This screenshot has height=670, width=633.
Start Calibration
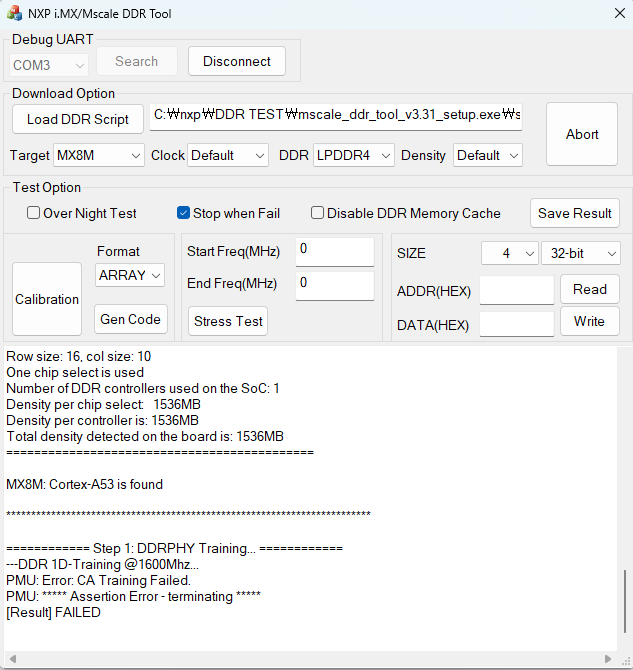pyautogui.click(x=47, y=299)
